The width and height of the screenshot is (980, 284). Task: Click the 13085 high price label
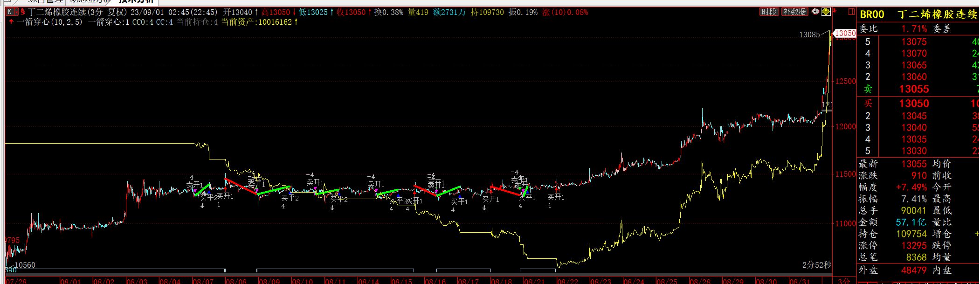[x=809, y=35]
